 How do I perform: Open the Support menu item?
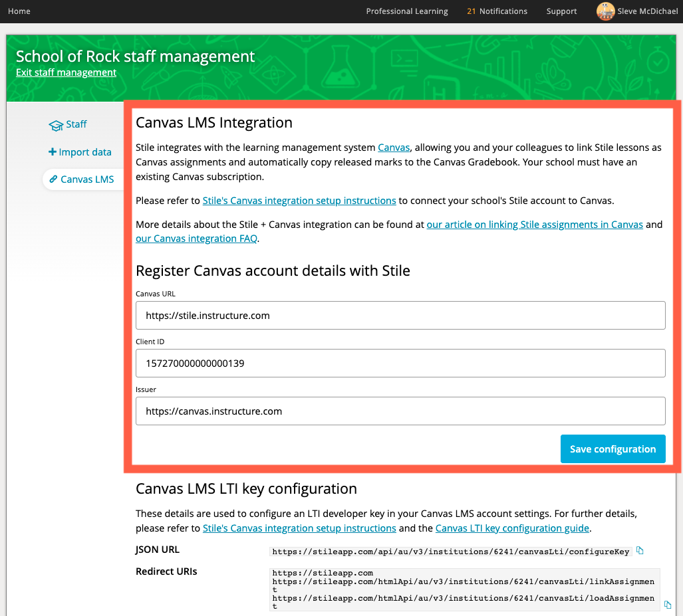561,11
